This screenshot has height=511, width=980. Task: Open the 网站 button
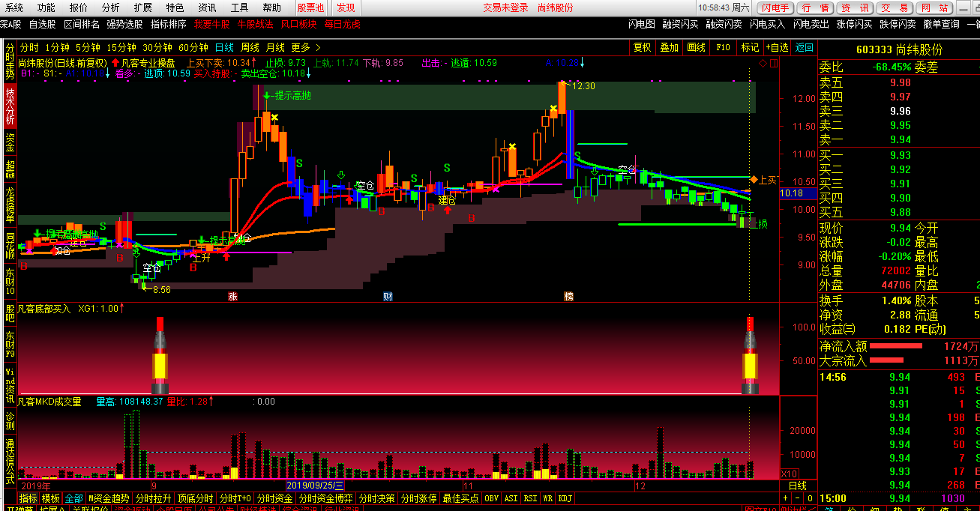tap(934, 7)
